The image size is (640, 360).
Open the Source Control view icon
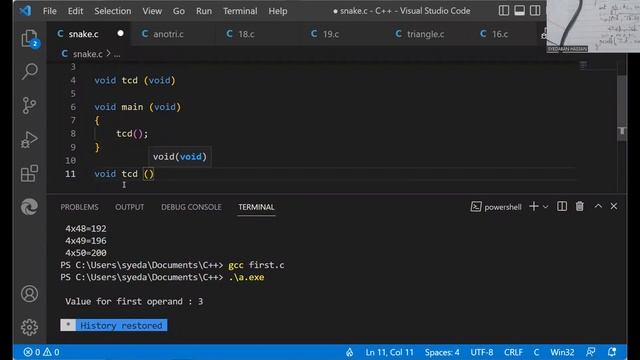(x=29, y=106)
